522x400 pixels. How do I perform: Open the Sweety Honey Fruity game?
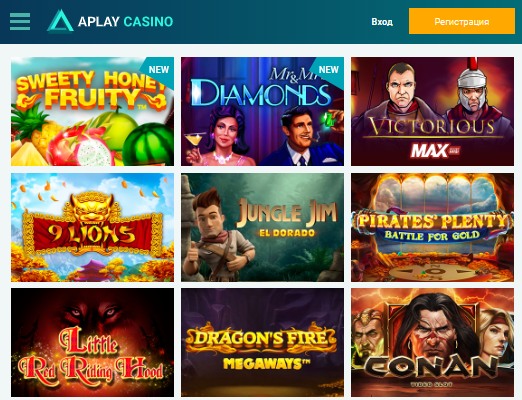tap(92, 111)
